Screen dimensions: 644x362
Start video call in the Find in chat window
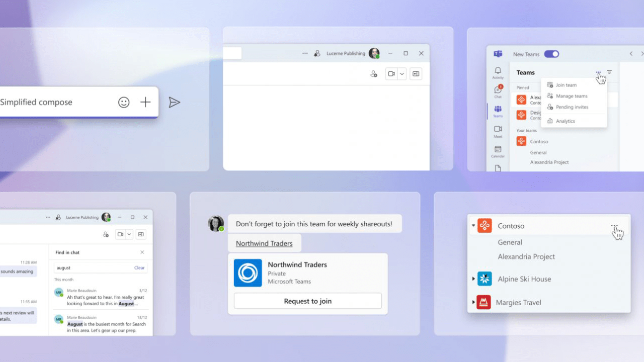[x=120, y=234]
